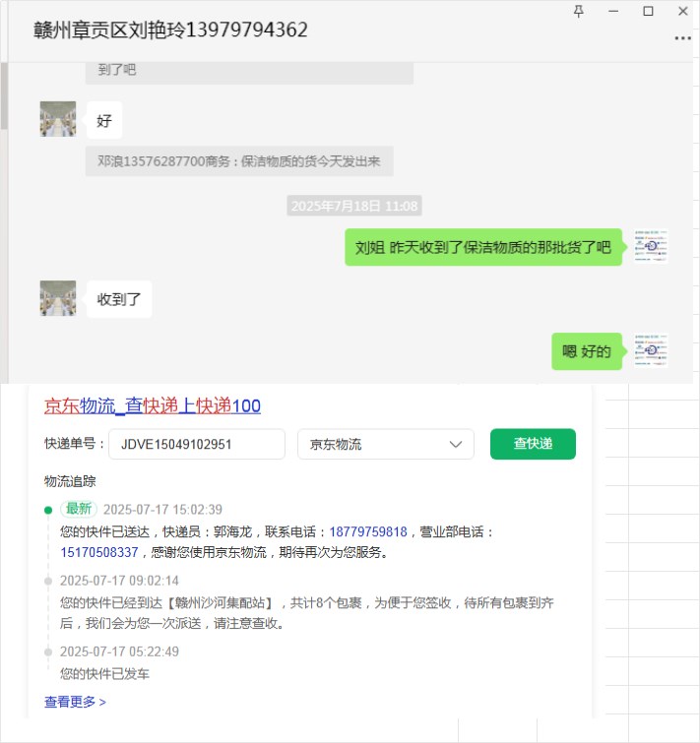Screen dimensions: 700x743
Task: Click the 物流追踪 section heading
Action: (70, 481)
